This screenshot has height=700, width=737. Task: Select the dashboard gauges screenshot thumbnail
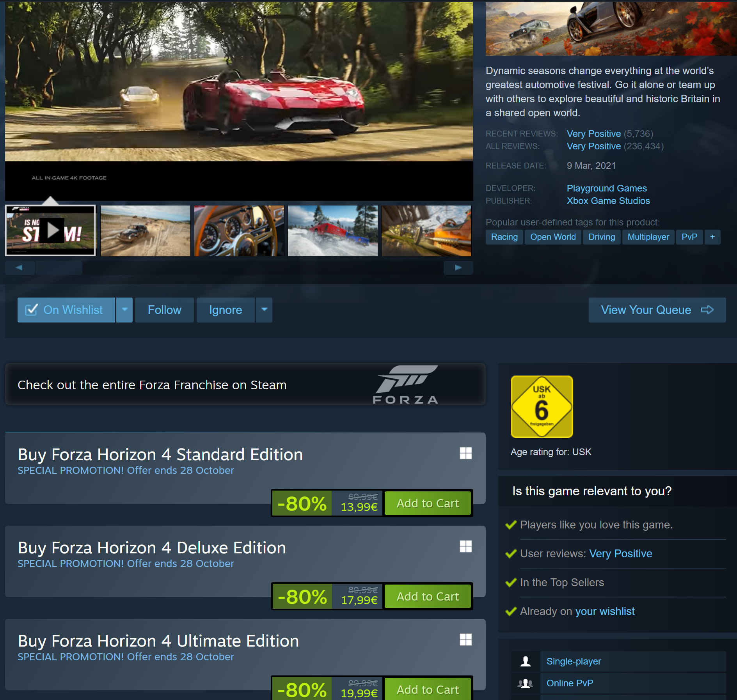[239, 230]
